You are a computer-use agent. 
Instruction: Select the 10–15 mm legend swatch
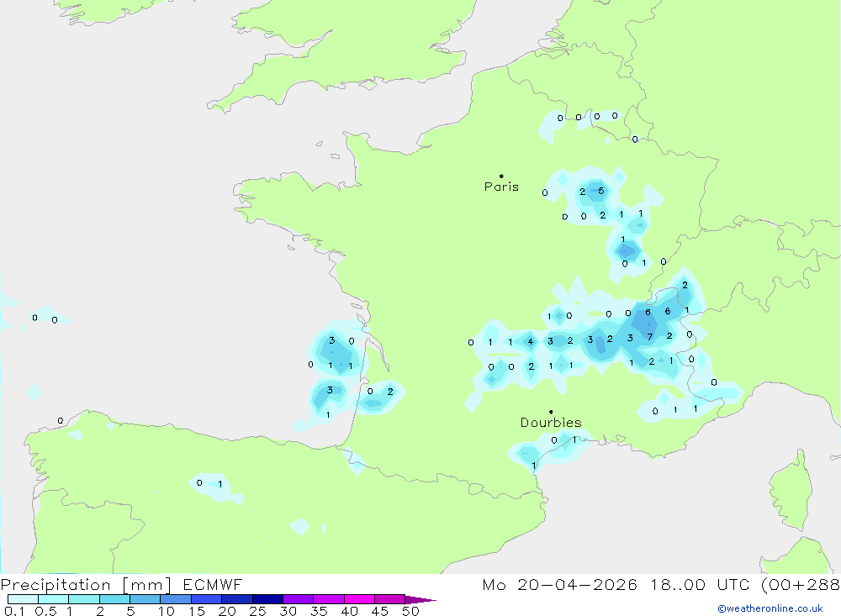(x=176, y=599)
